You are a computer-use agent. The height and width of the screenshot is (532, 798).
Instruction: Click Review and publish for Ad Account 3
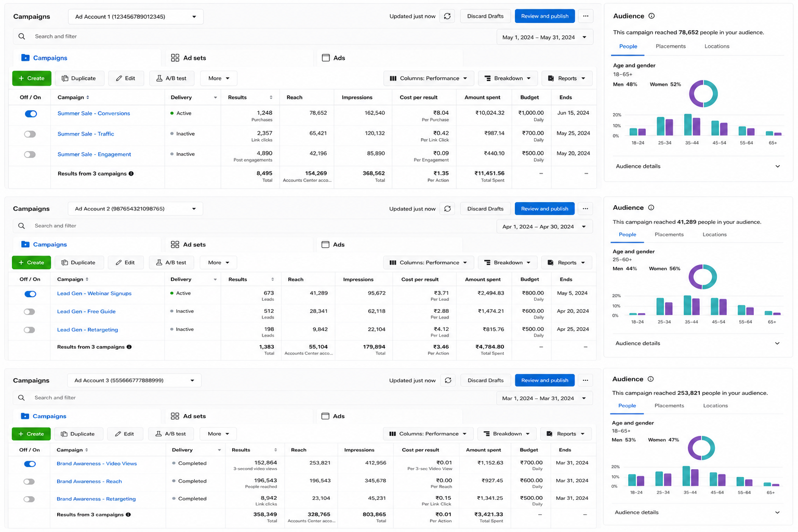click(544, 380)
